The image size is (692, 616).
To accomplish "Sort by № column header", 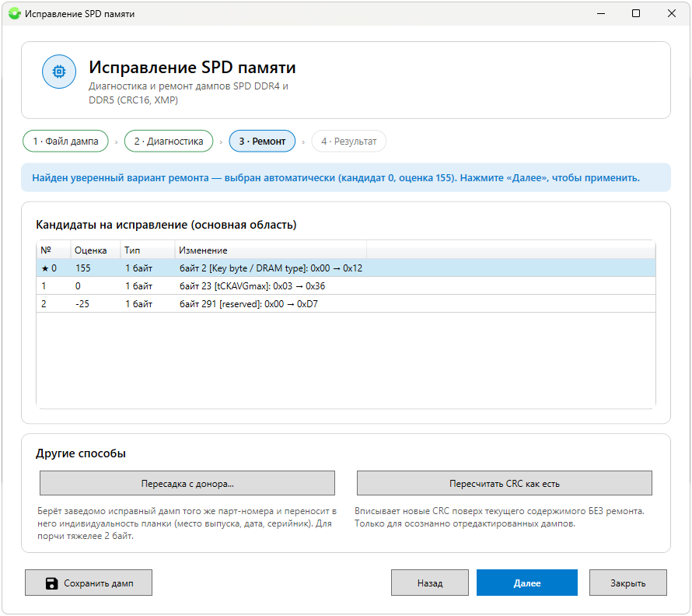I will 54,250.
